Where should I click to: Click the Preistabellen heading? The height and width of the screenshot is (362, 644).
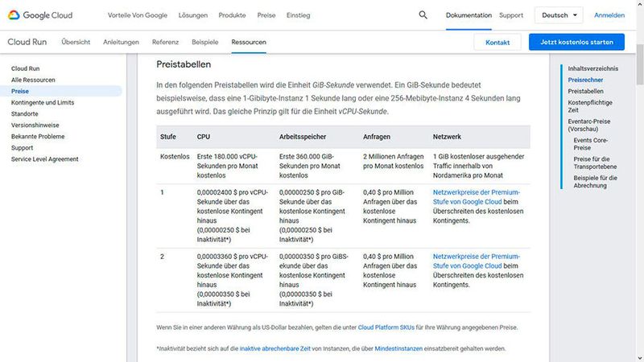pos(184,64)
